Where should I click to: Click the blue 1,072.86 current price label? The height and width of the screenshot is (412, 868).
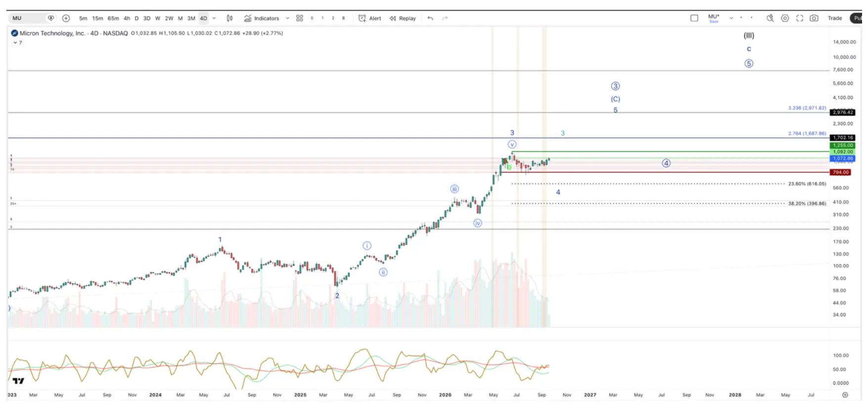(842, 159)
